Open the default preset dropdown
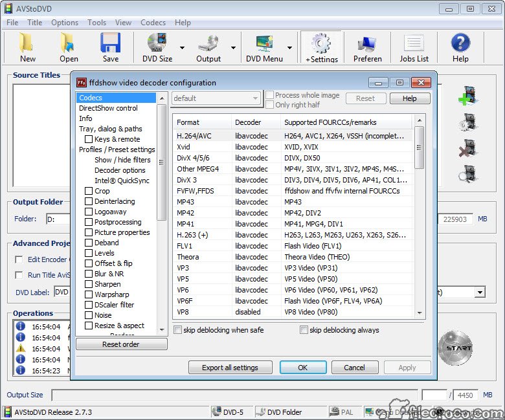The height and width of the screenshot is (420, 505). point(216,98)
